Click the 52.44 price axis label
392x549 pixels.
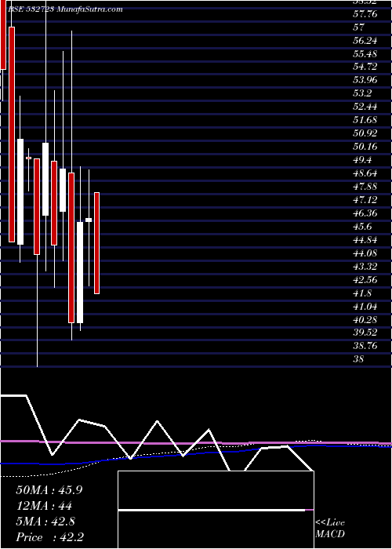pyautogui.click(x=366, y=107)
